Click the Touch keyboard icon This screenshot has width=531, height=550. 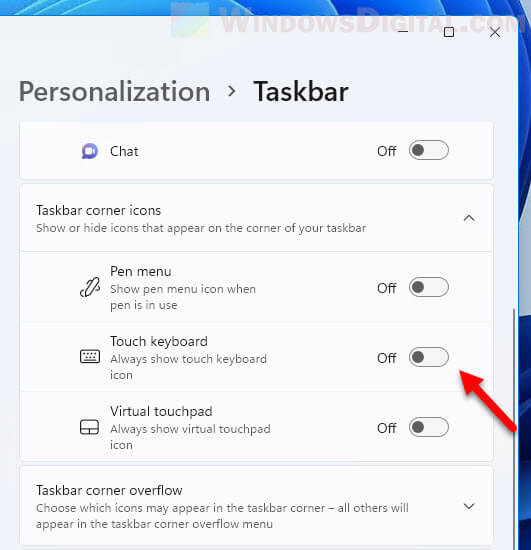pos(90,357)
